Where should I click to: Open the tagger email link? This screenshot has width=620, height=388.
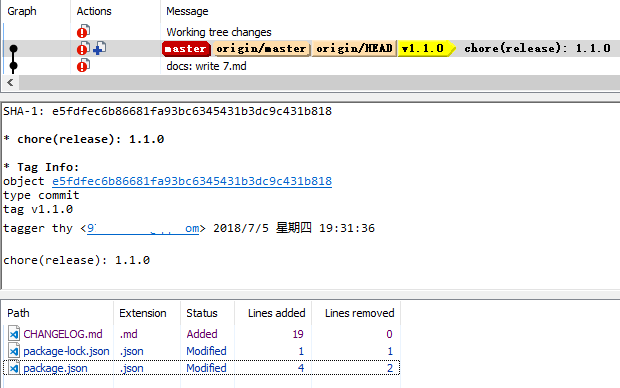click(143, 228)
